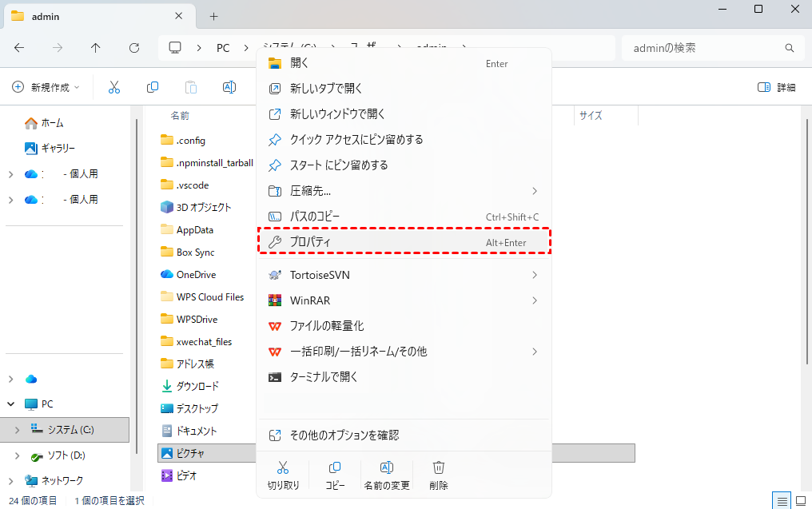Switch to large thumbnails view icon in status bar

click(801, 500)
